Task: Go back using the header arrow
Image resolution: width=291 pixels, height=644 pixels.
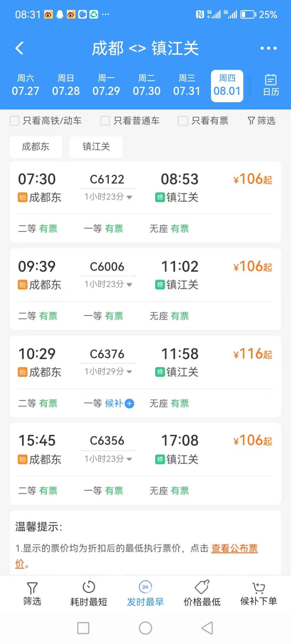Action: (x=20, y=48)
